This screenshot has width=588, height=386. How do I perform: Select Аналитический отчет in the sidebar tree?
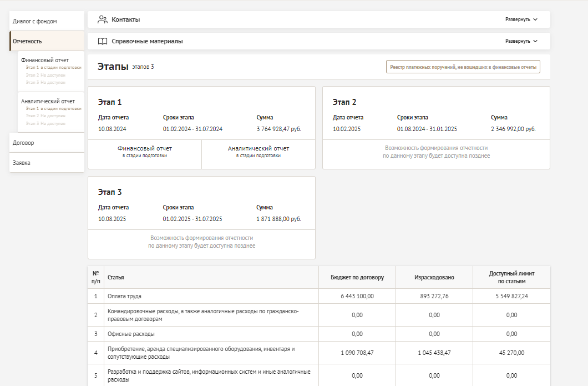click(48, 101)
